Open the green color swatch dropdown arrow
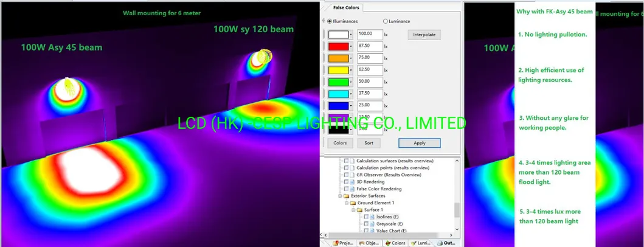The width and height of the screenshot is (644, 247). (x=351, y=82)
